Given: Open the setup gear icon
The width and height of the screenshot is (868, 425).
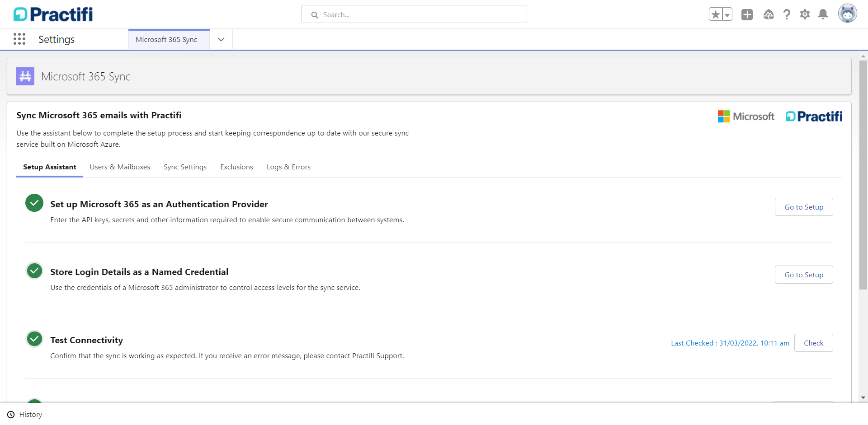Looking at the screenshot, I should pyautogui.click(x=805, y=15).
